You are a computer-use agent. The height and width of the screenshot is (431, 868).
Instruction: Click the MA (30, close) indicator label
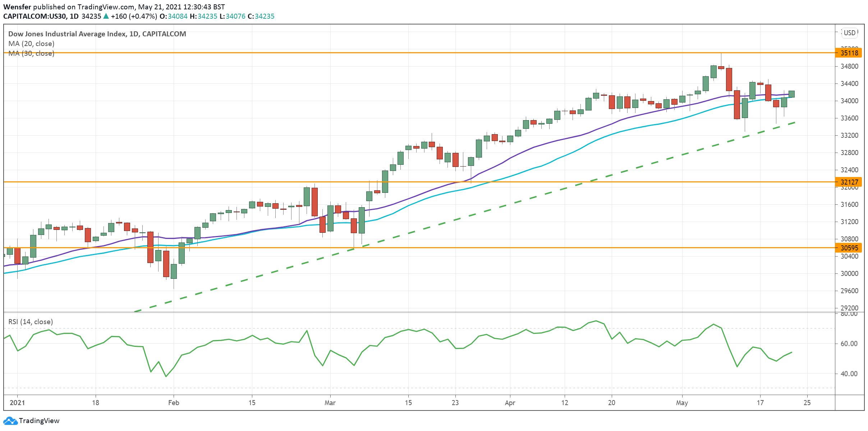(31, 53)
